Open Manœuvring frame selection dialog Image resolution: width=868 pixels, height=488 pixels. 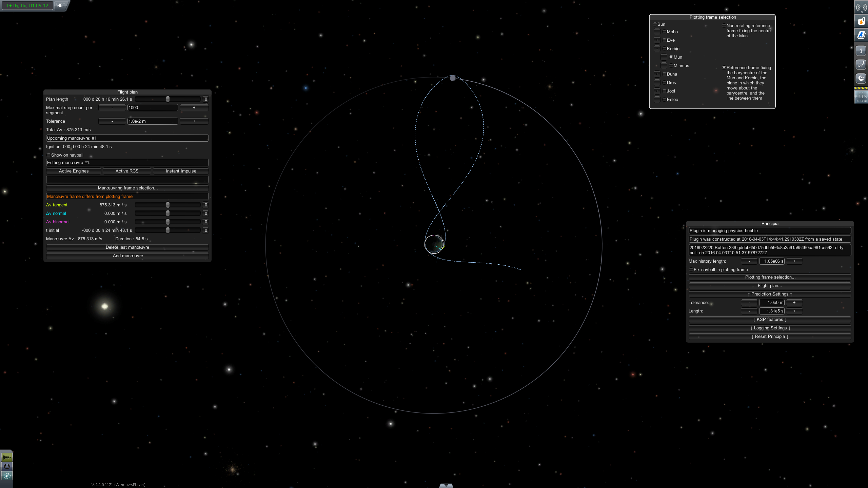click(x=127, y=188)
